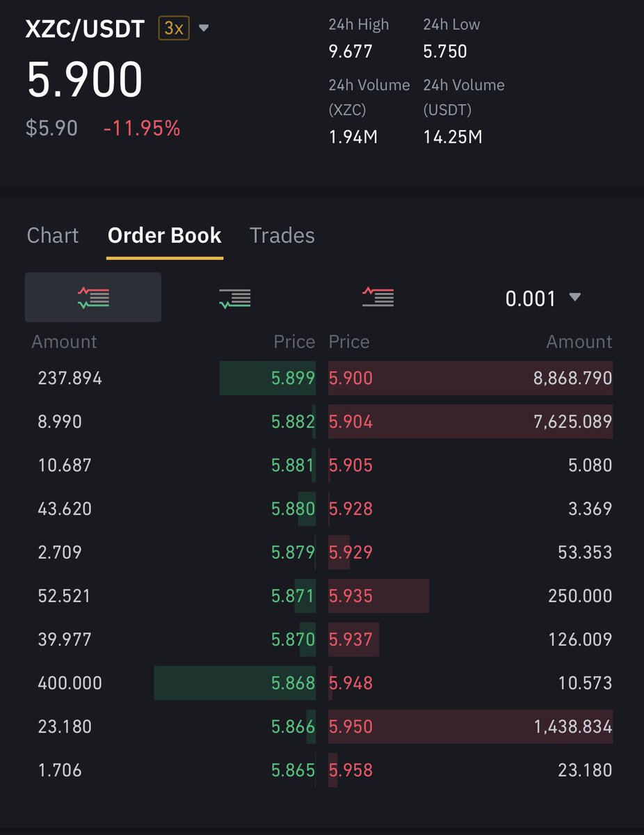
Task: Select ask price 5.929
Action: coord(351,552)
